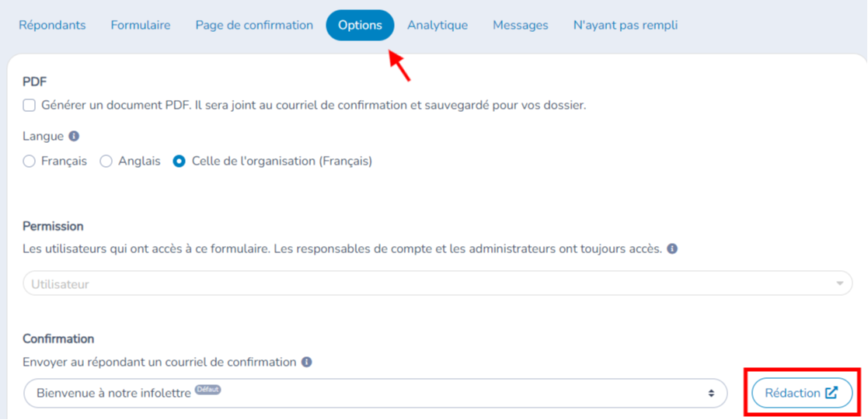Open the Bienvenue à notre infolettre dropdown
The height and width of the screenshot is (420, 868).
pos(375,393)
